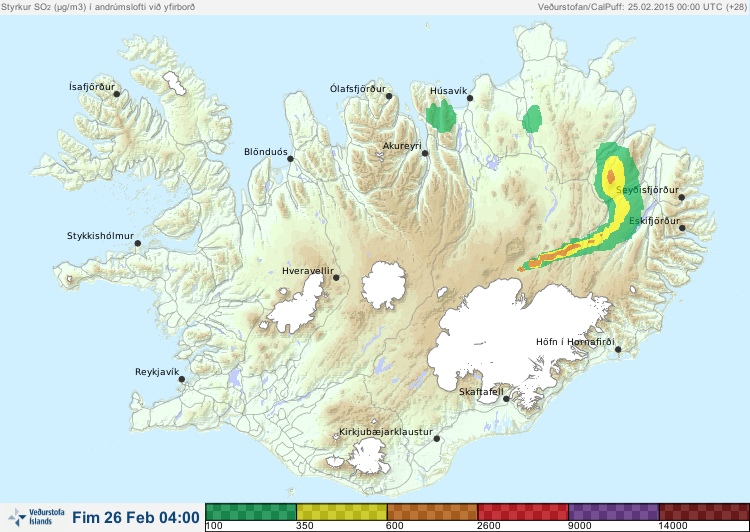The height and width of the screenshot is (532, 750).
Task: Click the orange 600 legend swatch
Action: 432,512
